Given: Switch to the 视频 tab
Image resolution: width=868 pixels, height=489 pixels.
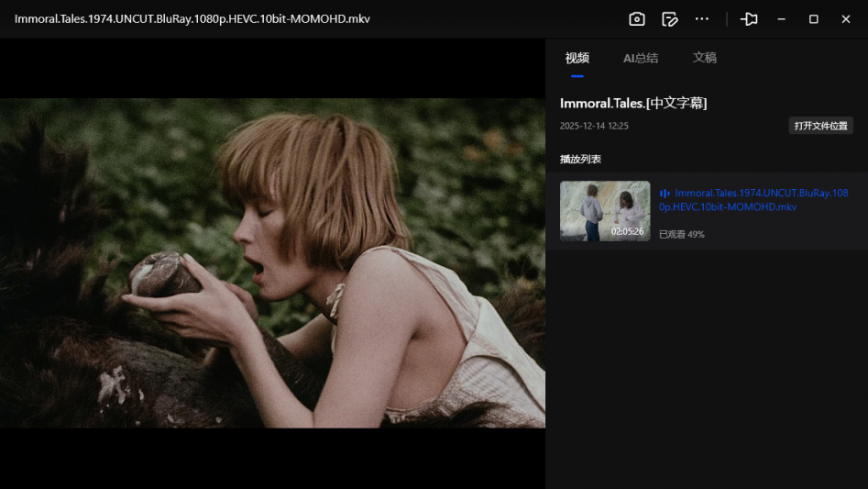Looking at the screenshot, I should tap(577, 58).
